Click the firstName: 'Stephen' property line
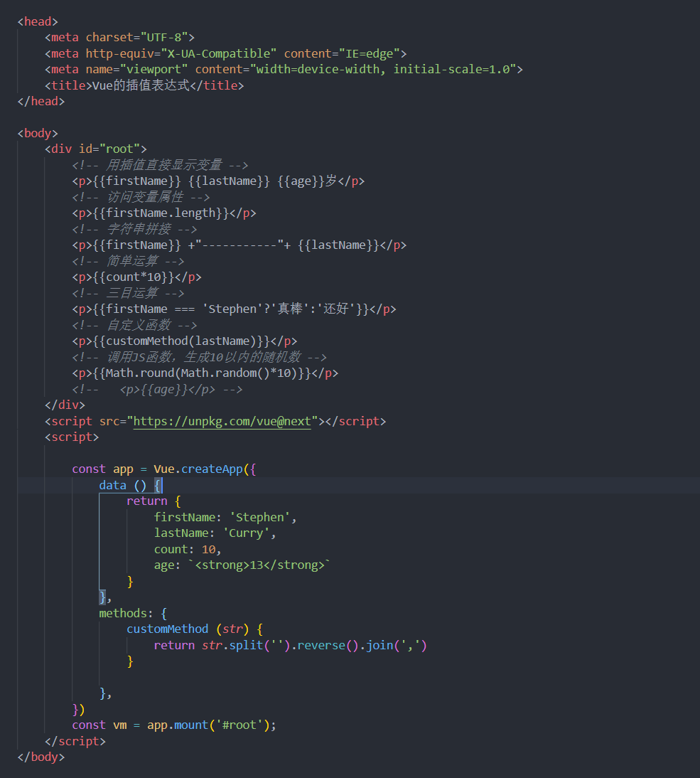 click(225, 517)
